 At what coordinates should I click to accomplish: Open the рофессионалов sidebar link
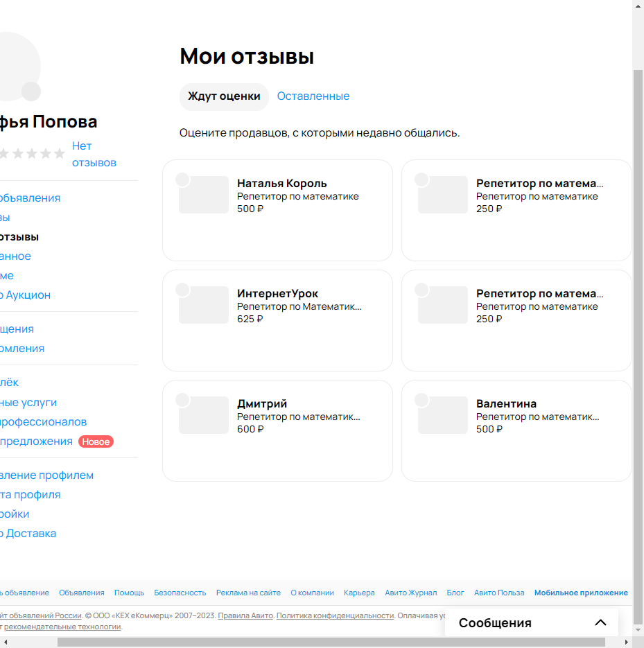pos(44,422)
